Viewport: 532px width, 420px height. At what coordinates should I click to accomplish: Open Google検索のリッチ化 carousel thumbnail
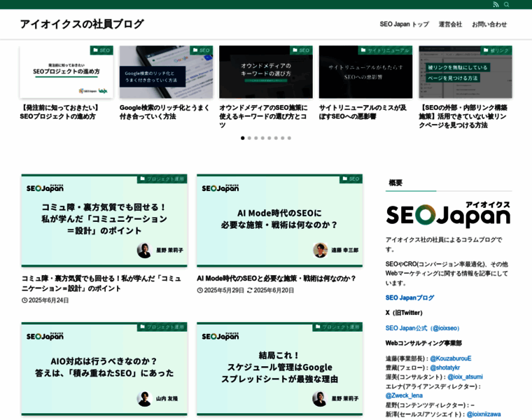[167, 72]
